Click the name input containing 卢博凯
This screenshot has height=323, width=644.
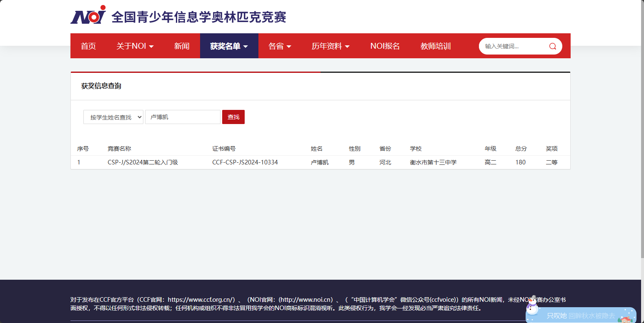click(182, 117)
